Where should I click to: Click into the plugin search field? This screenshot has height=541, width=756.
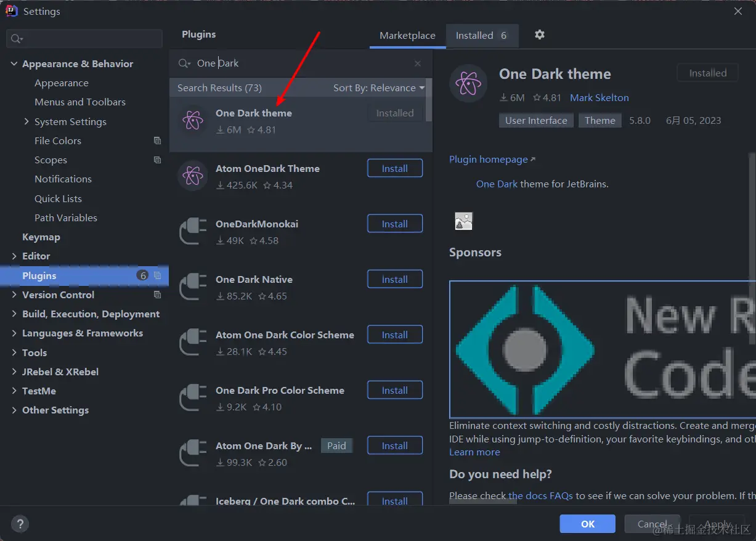[x=302, y=63]
